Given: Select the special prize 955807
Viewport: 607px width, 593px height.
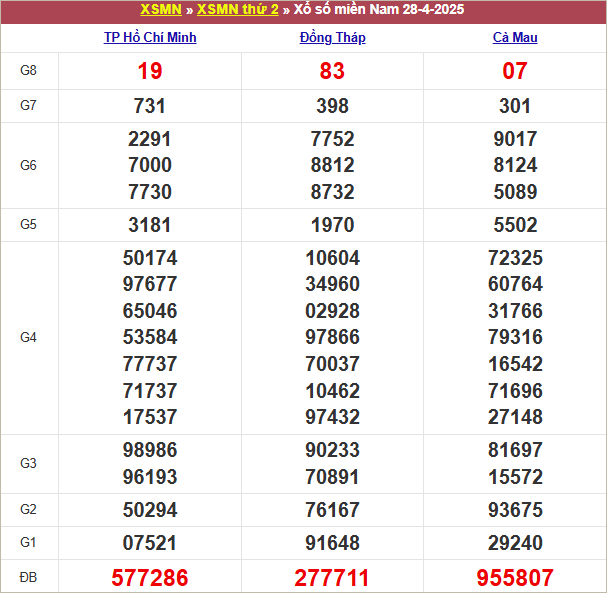Looking at the screenshot, I should point(515,578).
